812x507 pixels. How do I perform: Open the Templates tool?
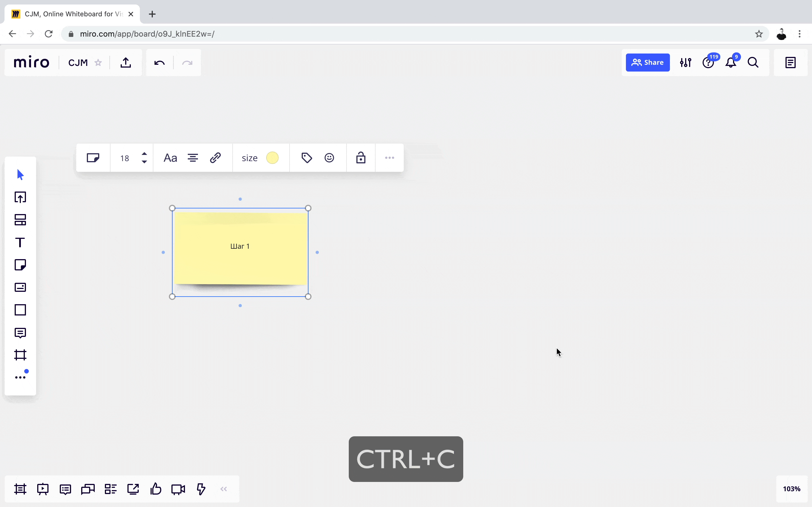coord(20,220)
